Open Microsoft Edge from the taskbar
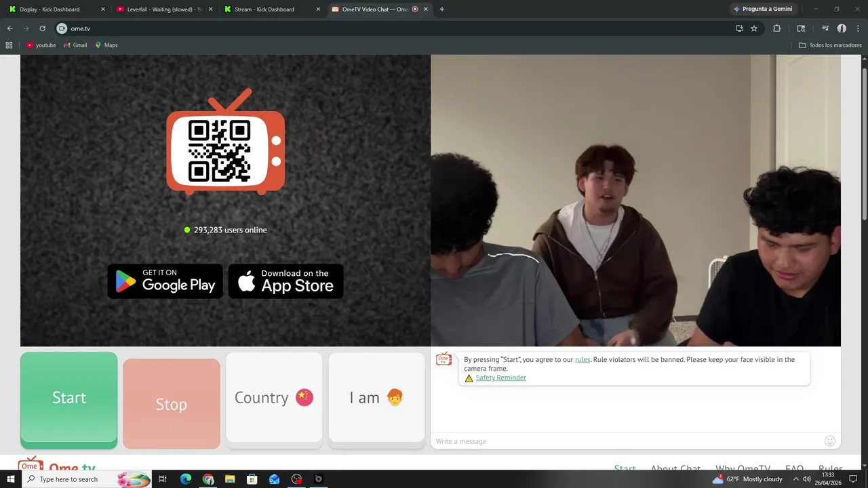This screenshot has width=868, height=488. [186, 479]
